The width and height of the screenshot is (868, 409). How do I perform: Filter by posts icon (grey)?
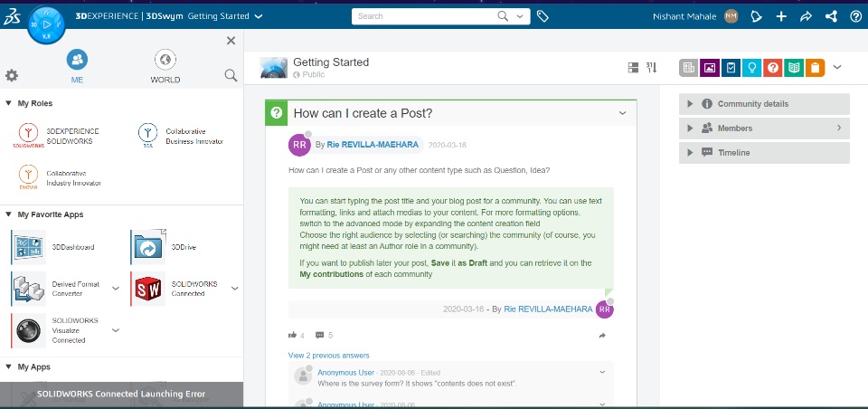pyautogui.click(x=689, y=68)
